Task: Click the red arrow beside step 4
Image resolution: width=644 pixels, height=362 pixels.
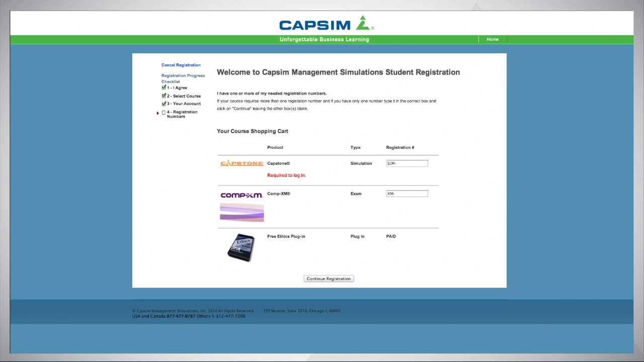Action: point(157,113)
